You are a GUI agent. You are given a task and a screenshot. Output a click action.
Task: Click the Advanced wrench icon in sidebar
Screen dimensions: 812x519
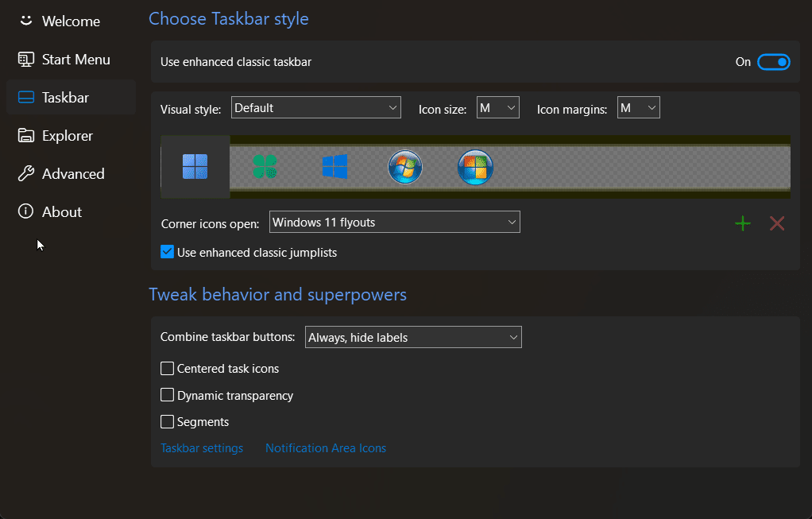[x=26, y=173]
